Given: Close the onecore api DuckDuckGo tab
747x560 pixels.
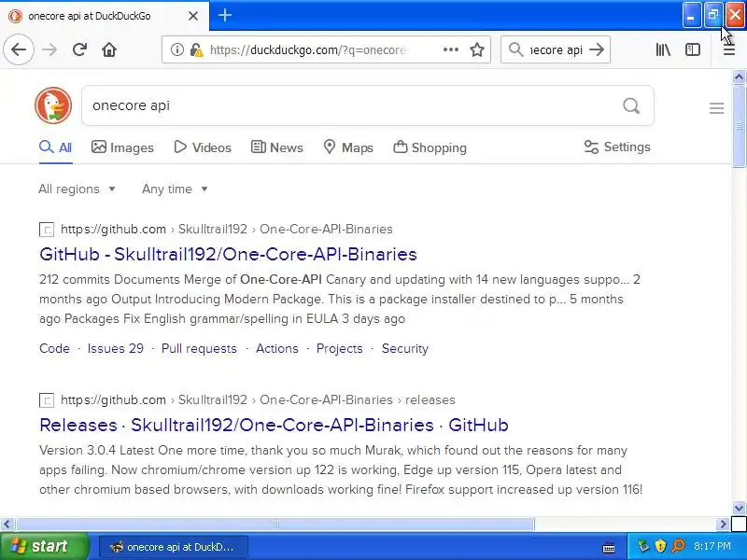Looking at the screenshot, I should pyautogui.click(x=193, y=16).
